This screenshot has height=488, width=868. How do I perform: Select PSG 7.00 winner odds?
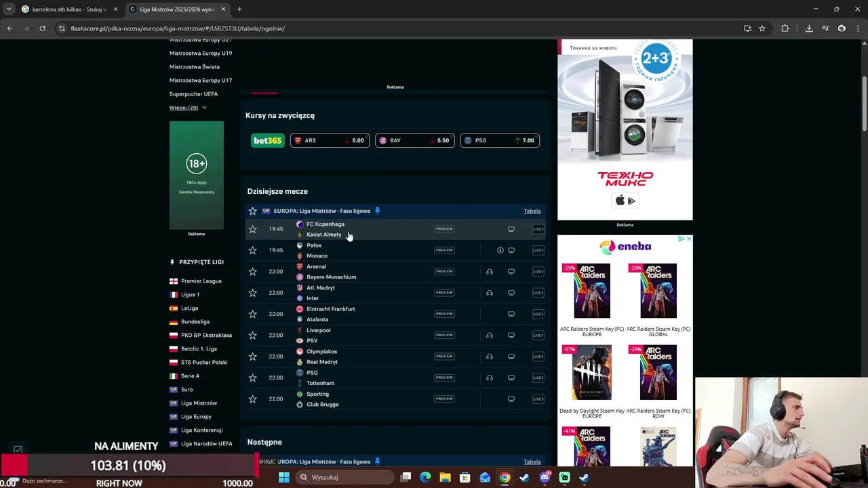point(500,140)
